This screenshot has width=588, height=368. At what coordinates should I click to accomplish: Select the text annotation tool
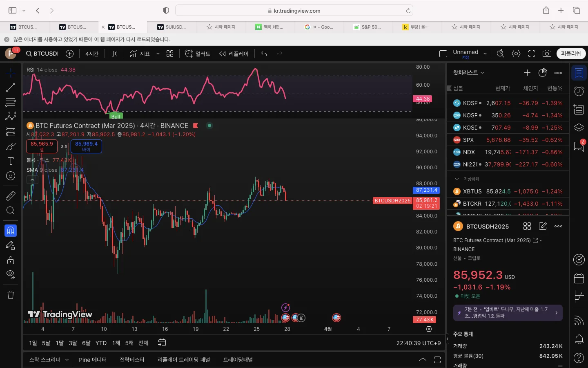11,161
